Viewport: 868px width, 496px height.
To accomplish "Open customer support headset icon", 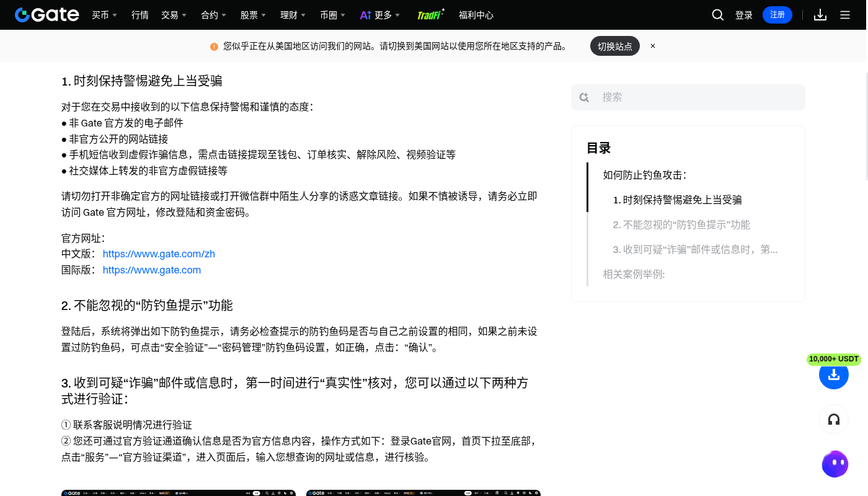I will point(834,420).
